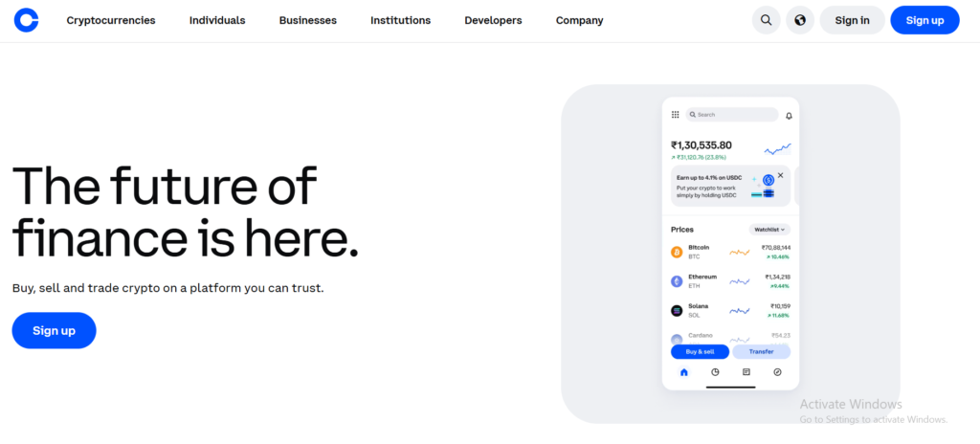Screen dimensions: 980x444
Task: Tap the pie chart icon in phone bar
Action: pos(715,372)
